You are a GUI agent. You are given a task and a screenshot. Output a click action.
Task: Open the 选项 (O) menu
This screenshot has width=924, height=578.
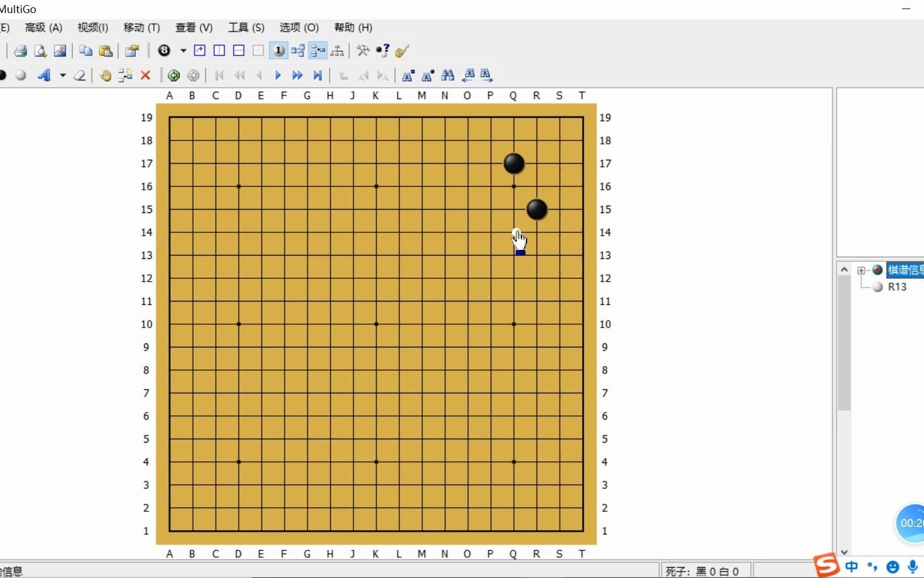click(299, 27)
